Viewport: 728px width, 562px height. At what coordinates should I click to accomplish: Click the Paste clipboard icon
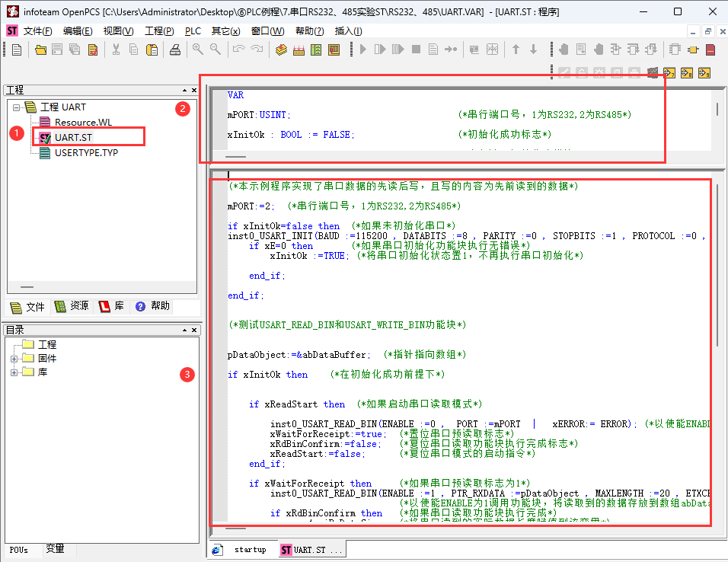(152, 49)
